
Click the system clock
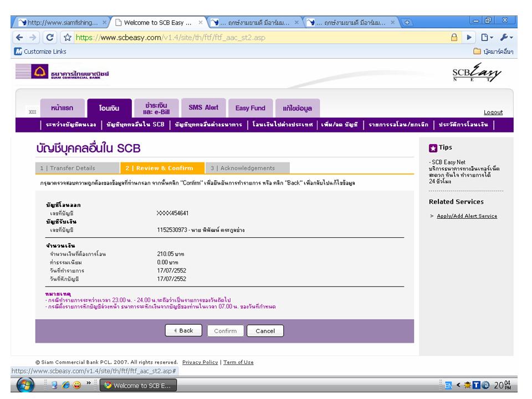[x=502, y=385]
